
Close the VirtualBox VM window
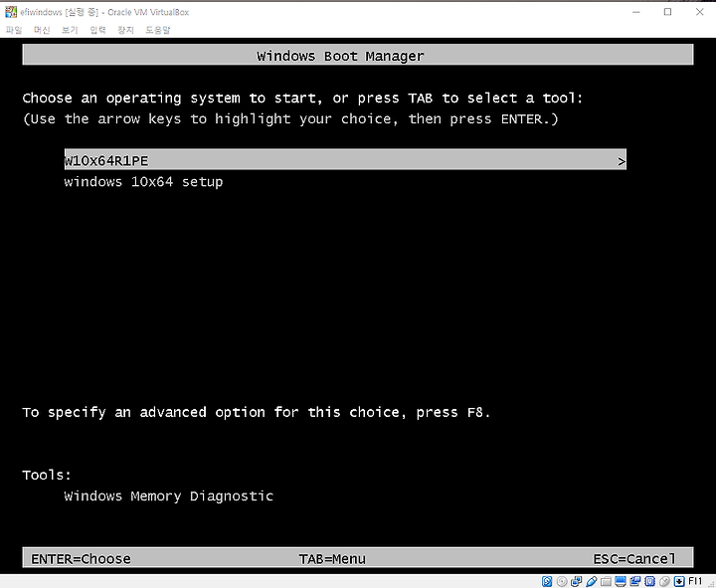699,12
